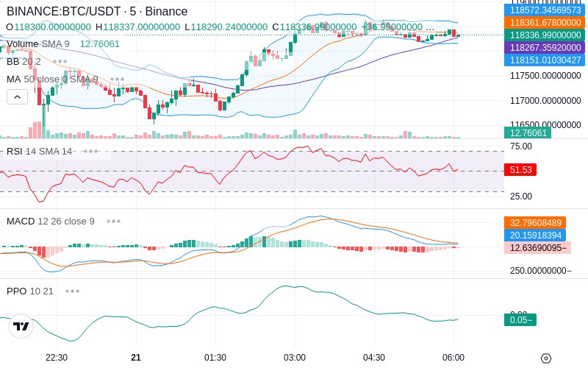Click the 117000.00000000 price axis label
This screenshot has height=368, width=588.
[x=545, y=101]
